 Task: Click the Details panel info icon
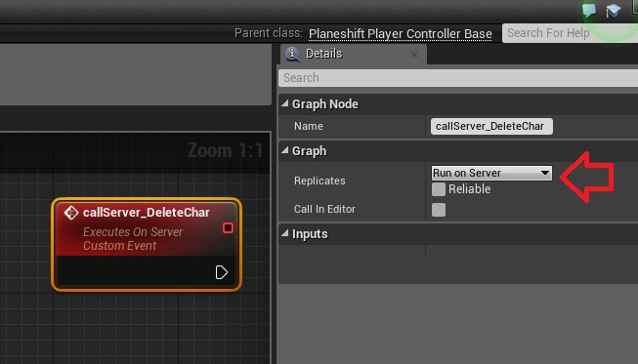292,54
